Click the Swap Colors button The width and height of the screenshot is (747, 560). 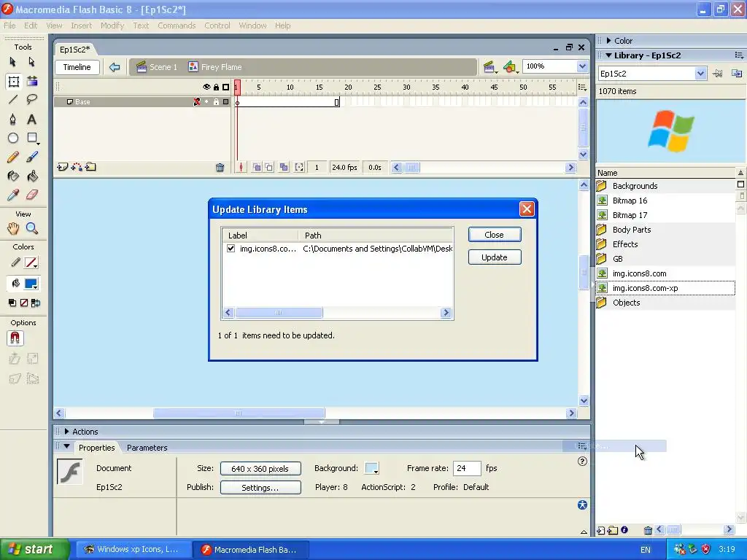pyautogui.click(x=35, y=303)
